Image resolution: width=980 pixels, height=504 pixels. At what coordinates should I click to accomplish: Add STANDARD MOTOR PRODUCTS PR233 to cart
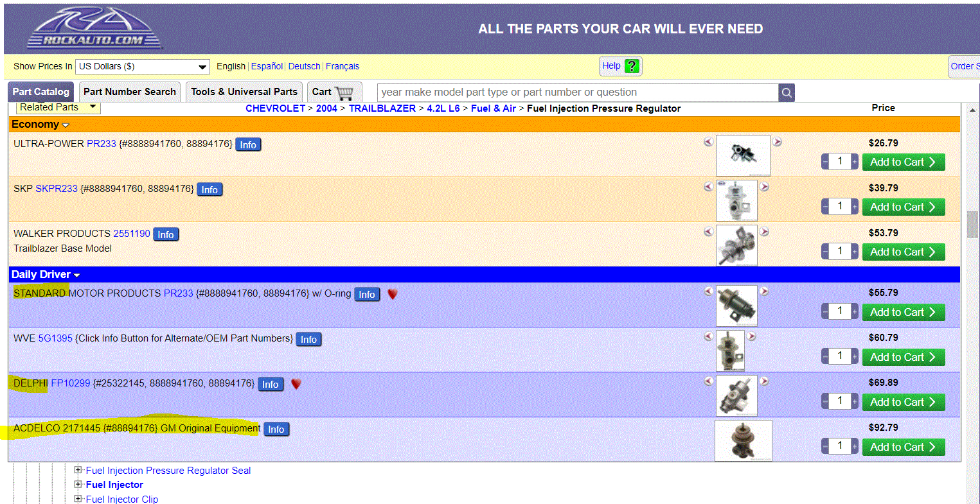coord(904,312)
